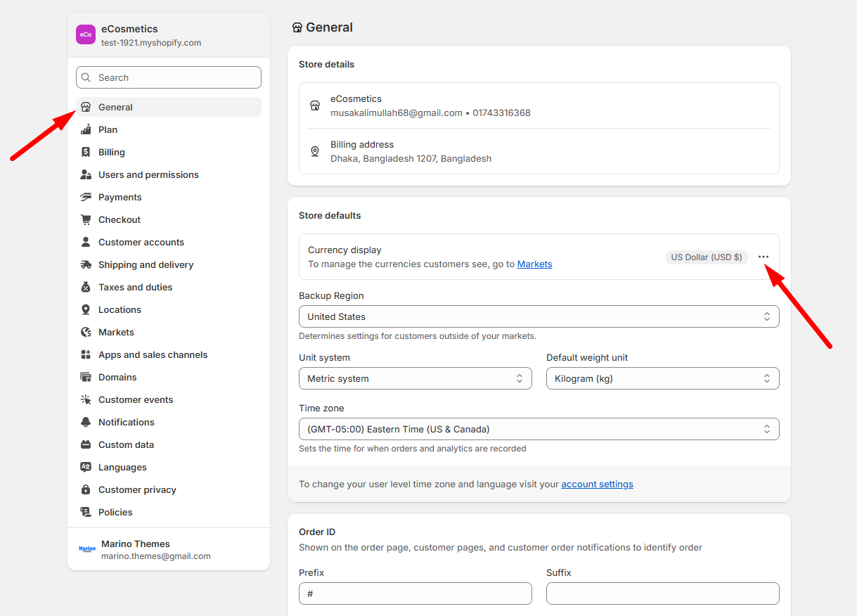Click the US Dollar (USD $) badge
857x616 pixels.
click(707, 257)
